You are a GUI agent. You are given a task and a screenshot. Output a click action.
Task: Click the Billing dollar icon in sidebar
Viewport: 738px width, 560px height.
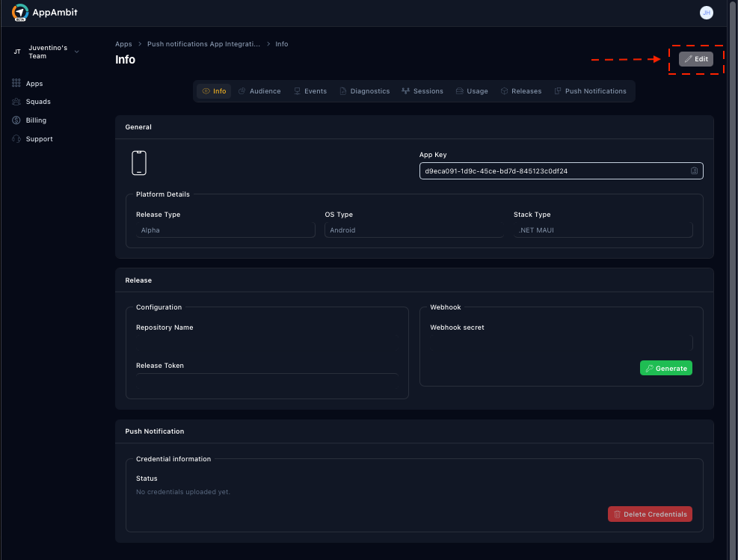pos(16,120)
